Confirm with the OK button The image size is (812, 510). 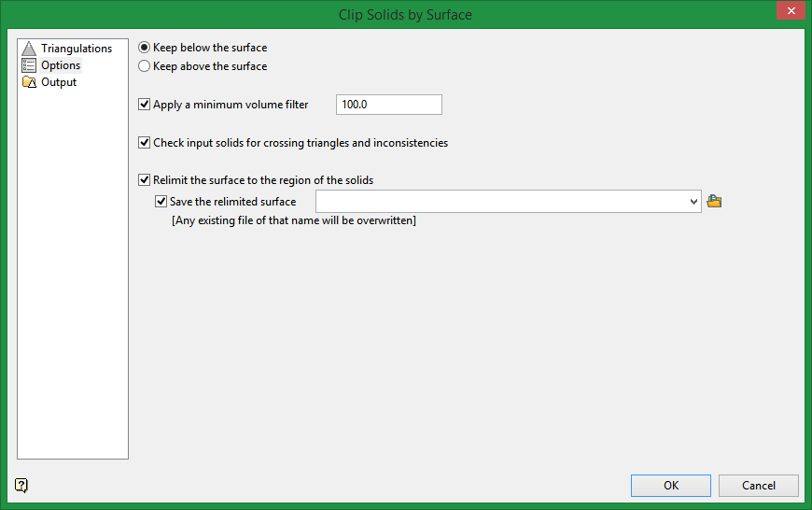click(x=671, y=485)
